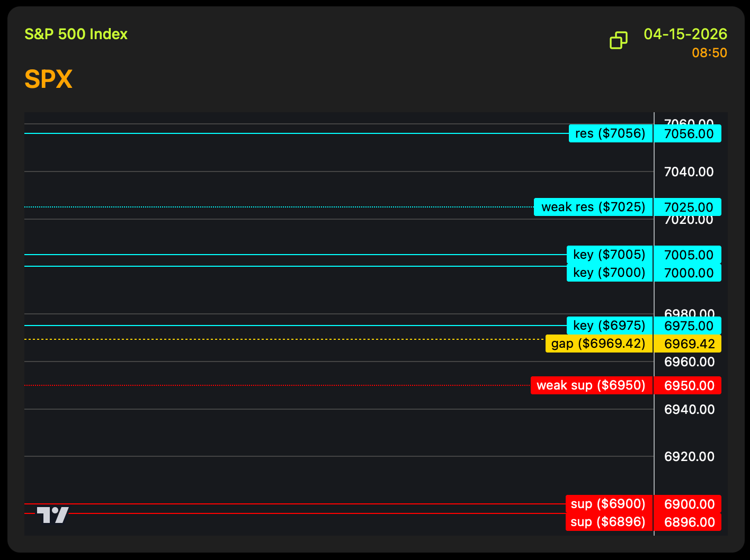The height and width of the screenshot is (560, 750).
Task: Click the yellow gap ($6969.42) label
Action: coord(599,344)
